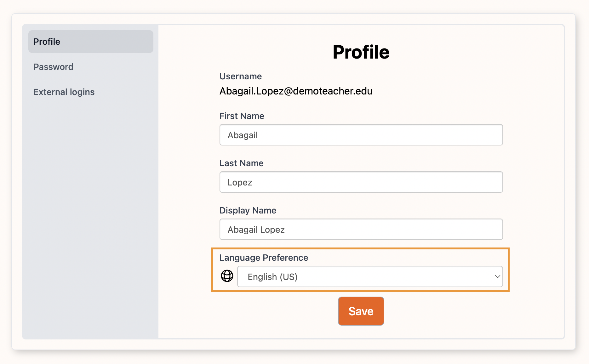Open the English (US) language dropdown
589x364 pixels.
click(x=369, y=276)
